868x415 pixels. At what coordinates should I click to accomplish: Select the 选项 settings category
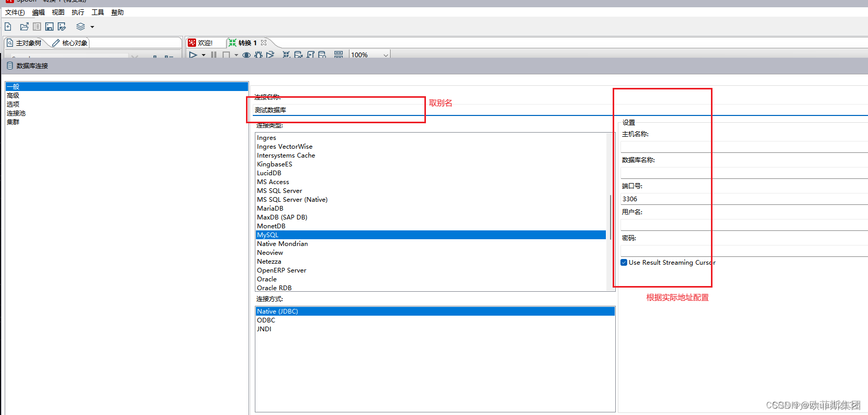point(13,105)
